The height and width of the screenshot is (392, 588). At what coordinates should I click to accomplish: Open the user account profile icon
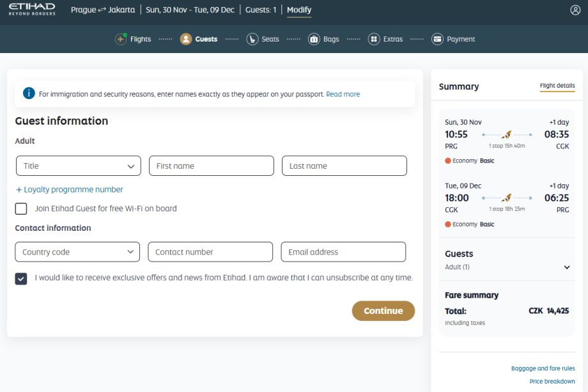pos(575,10)
